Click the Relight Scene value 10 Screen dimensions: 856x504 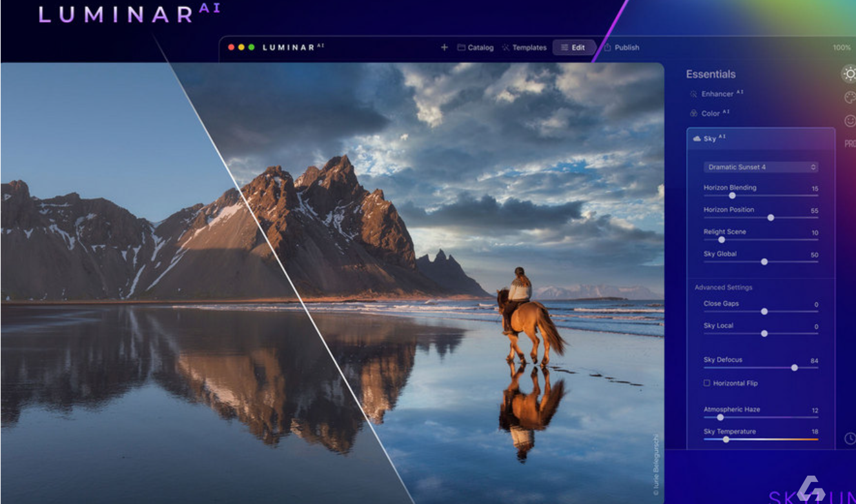(815, 233)
